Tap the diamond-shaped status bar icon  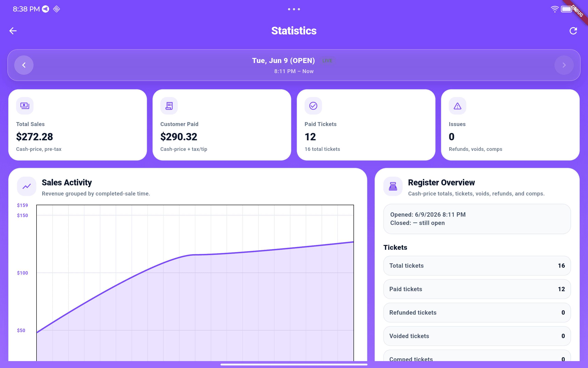click(x=57, y=9)
